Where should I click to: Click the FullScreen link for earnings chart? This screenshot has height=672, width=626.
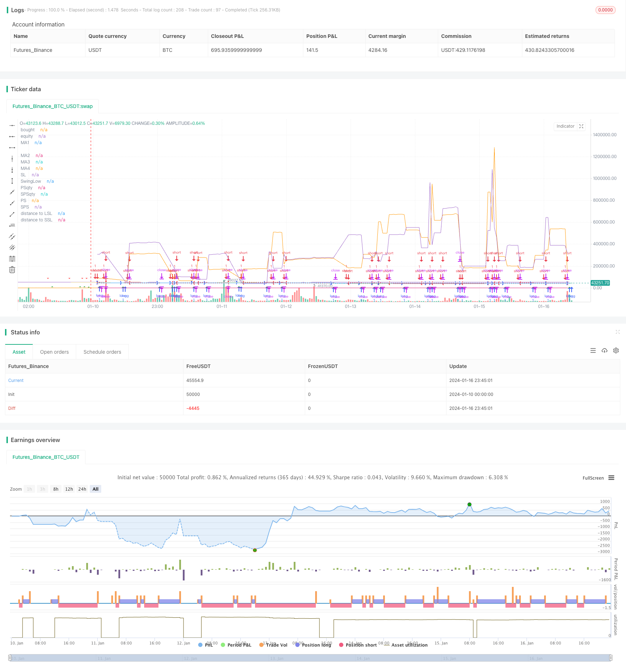coord(593,478)
